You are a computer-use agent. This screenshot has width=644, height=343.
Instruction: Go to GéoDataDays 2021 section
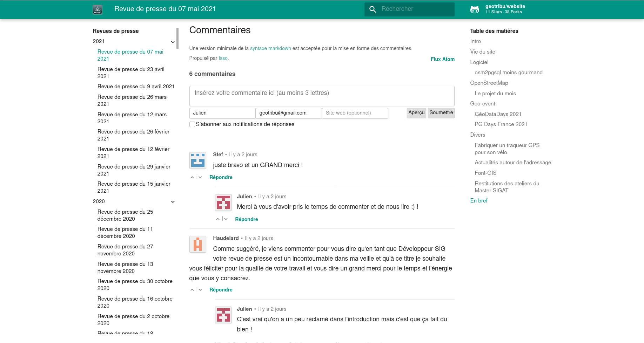tap(498, 114)
